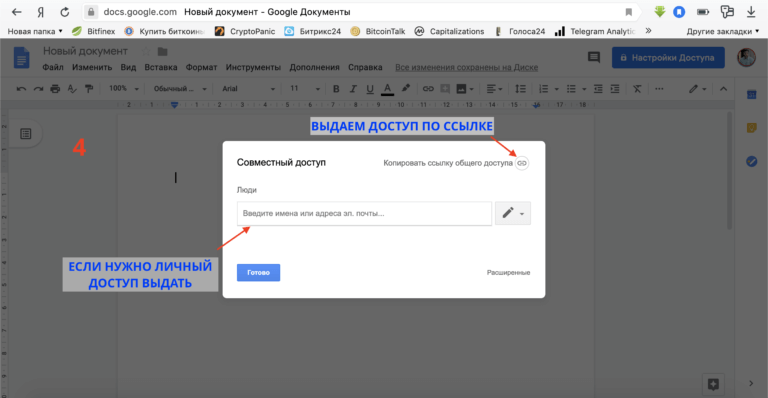The width and height of the screenshot is (768, 398).
Task: Click the Готово button
Action: 259,273
